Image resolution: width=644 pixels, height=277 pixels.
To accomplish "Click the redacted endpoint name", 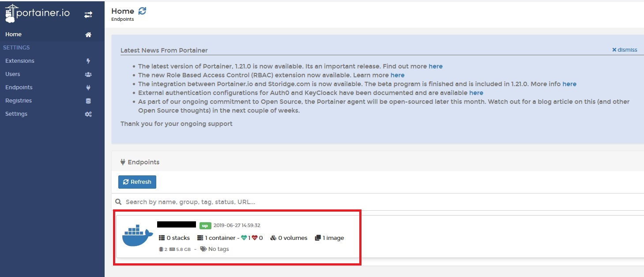I will tap(177, 224).
